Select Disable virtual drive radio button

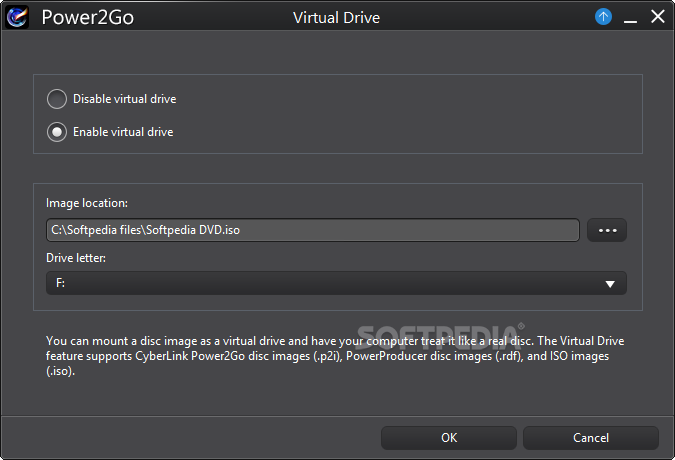coord(57,99)
